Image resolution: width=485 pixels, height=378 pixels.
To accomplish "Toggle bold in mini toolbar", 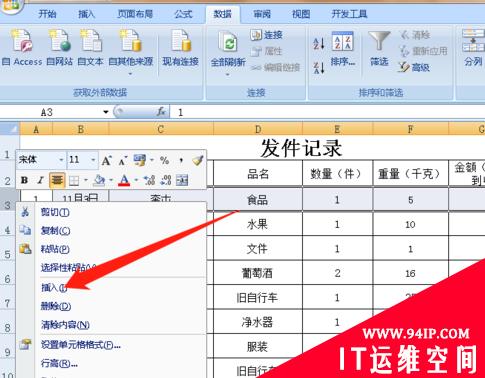I will [x=24, y=180].
